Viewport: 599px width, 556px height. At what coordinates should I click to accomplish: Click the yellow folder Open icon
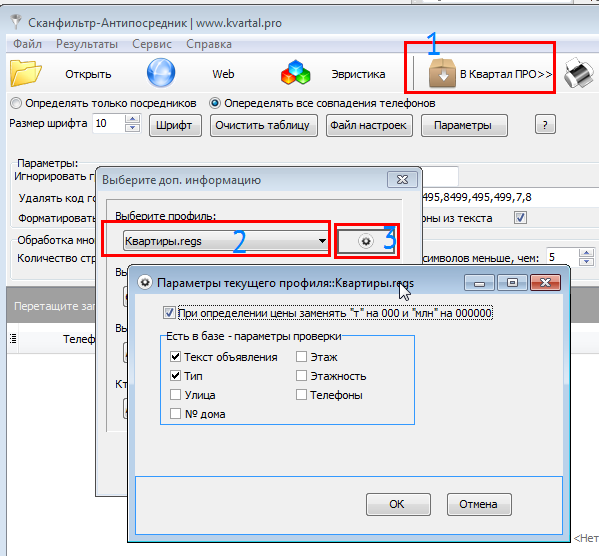click(x=25, y=73)
